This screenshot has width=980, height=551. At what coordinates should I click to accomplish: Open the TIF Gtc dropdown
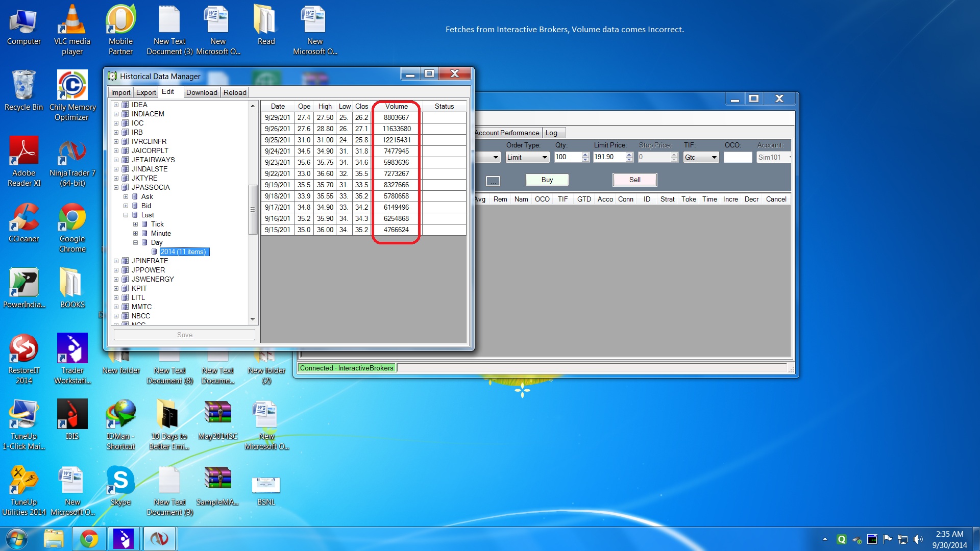coord(714,157)
